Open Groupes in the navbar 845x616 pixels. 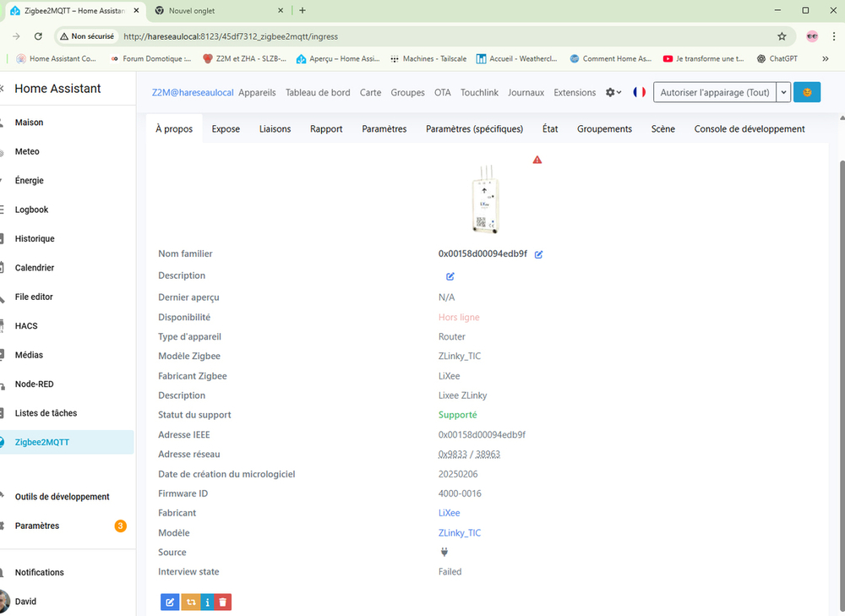coord(407,92)
